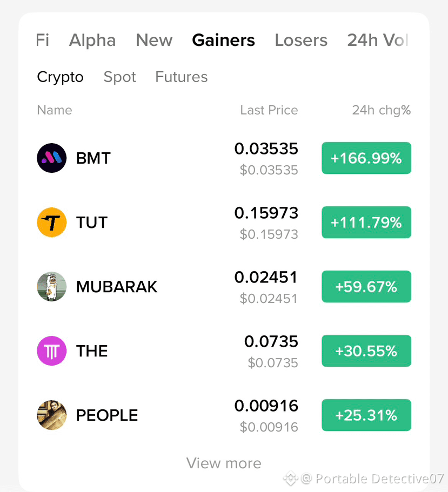Sort by Last Price column header

tap(269, 110)
